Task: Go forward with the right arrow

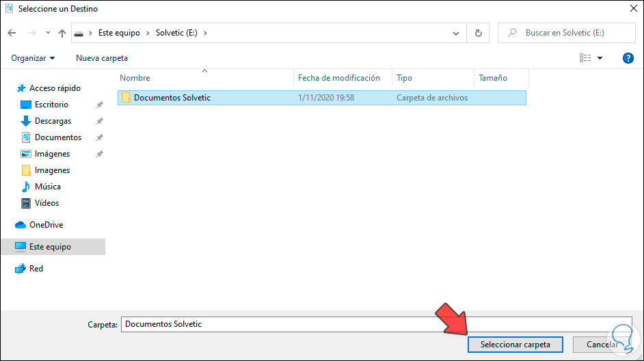Action: coord(31,33)
